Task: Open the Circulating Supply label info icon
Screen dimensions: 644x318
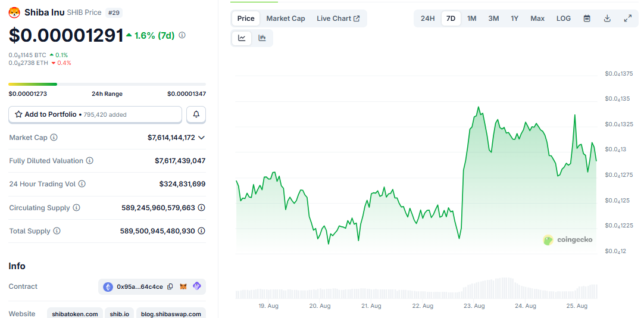Action: click(76, 208)
